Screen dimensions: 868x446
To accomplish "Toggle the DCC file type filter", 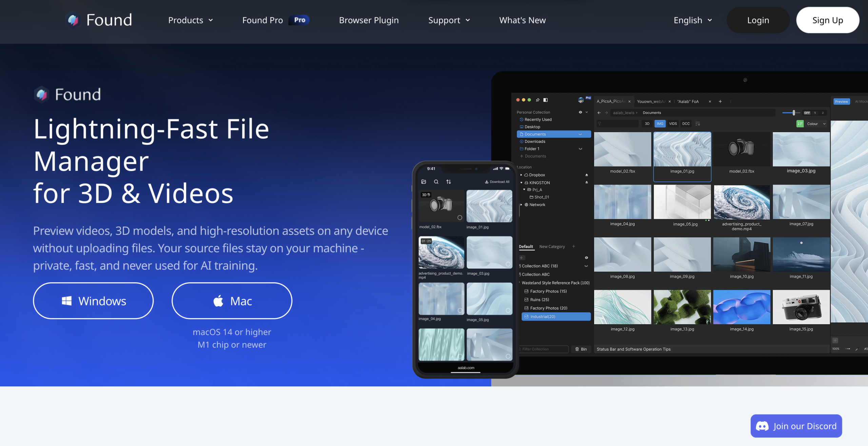I will click(686, 124).
